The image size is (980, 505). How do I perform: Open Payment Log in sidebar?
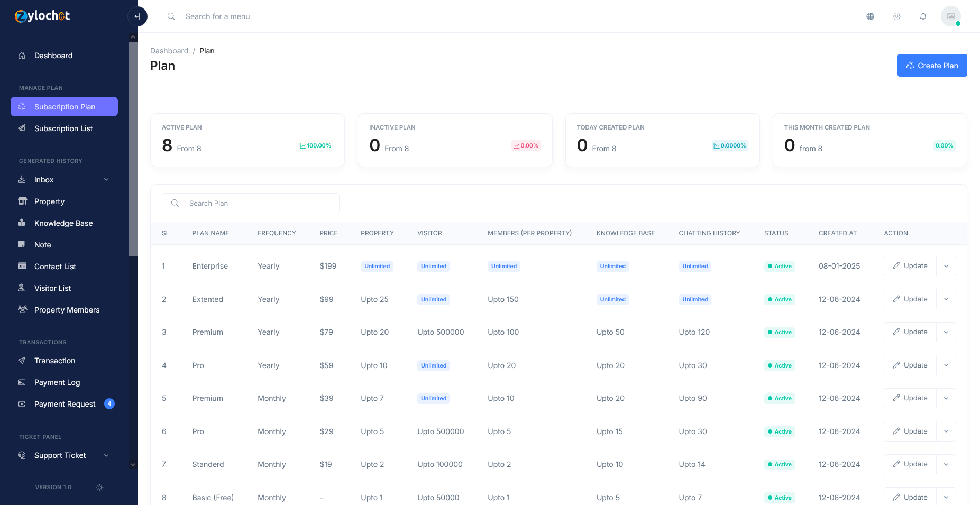(x=64, y=382)
